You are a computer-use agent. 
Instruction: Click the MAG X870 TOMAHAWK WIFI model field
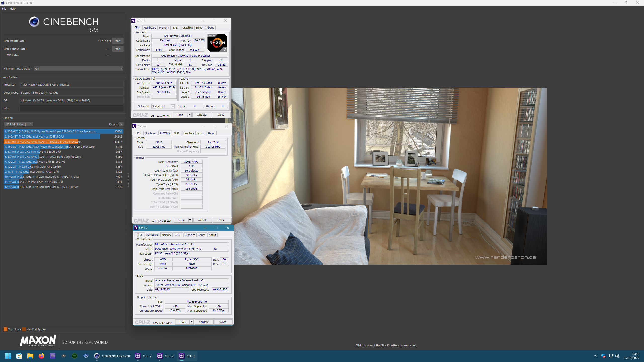point(178,249)
